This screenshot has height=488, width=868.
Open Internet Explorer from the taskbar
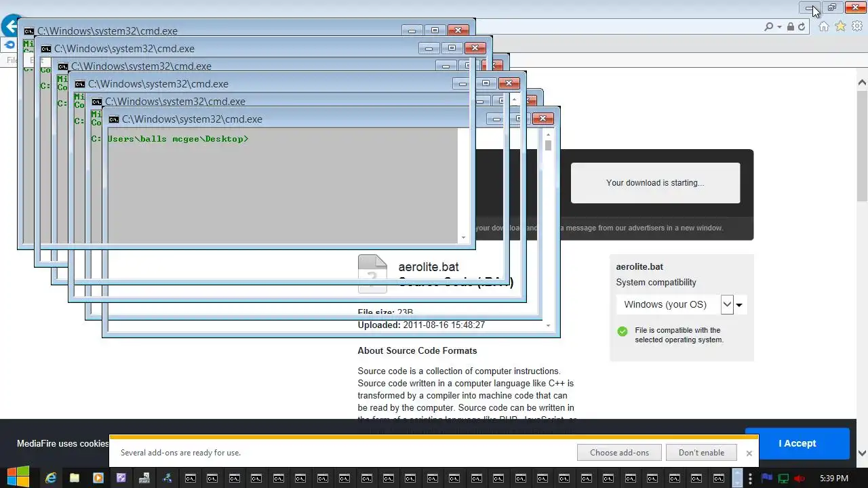pos(51,478)
